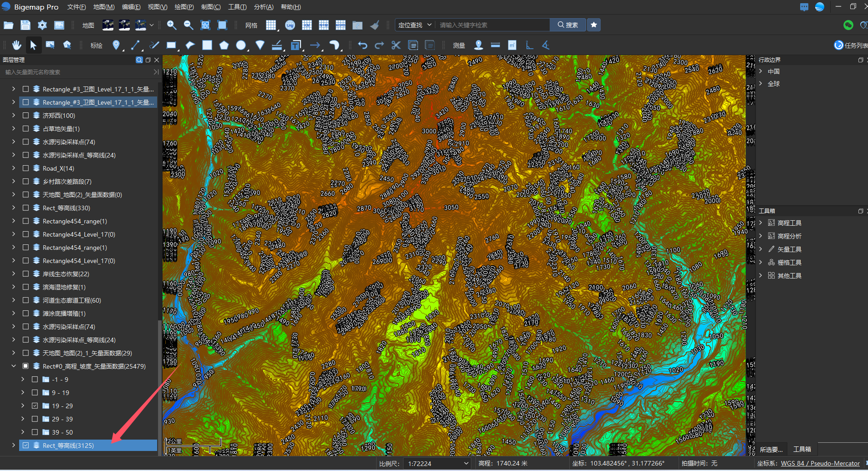Expand the 39 - 50 sublayer node

[23, 432]
